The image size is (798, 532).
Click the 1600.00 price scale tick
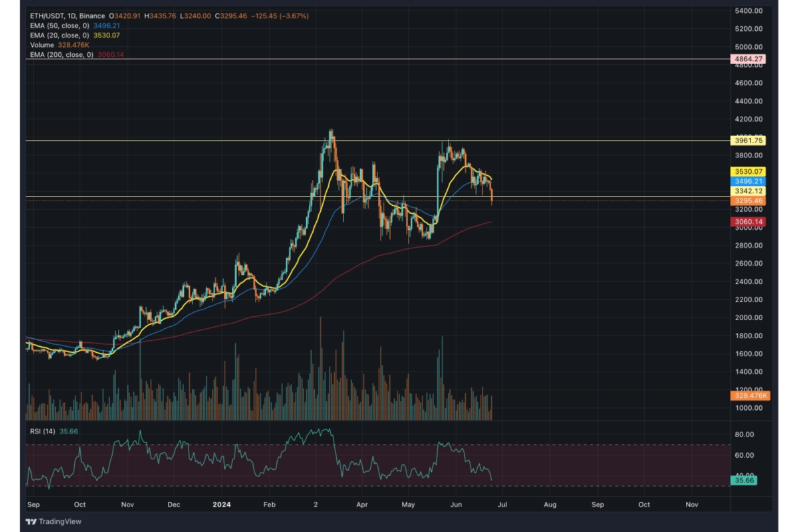(749, 354)
